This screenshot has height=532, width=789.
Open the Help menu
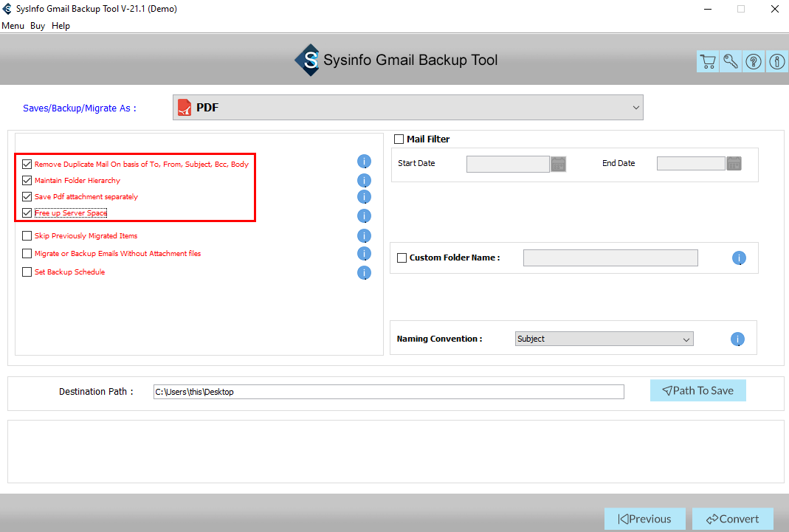(x=61, y=26)
